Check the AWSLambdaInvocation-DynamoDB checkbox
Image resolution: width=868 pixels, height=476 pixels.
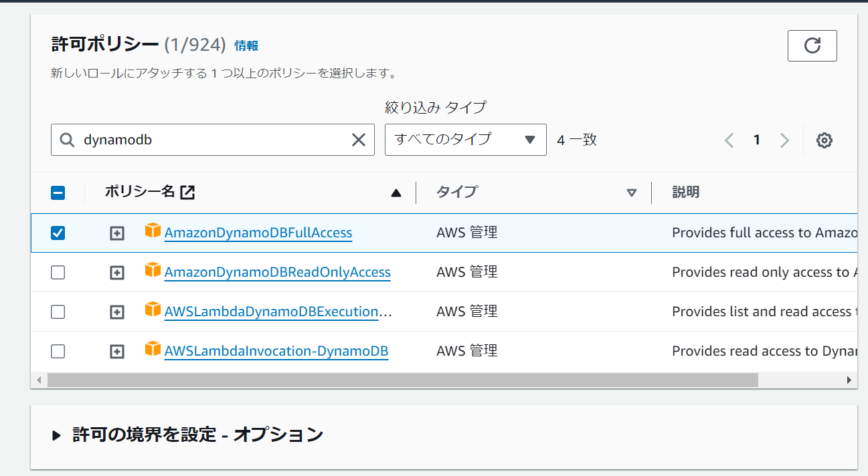click(x=58, y=351)
